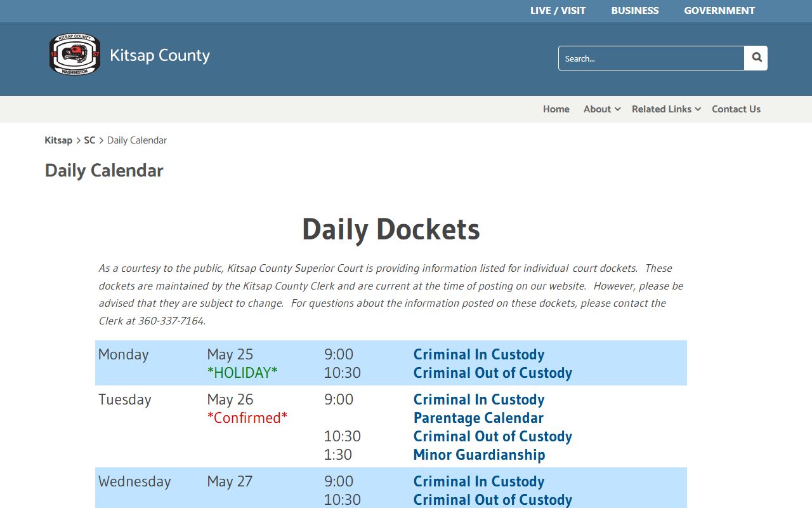
Task: Click the Kitsap County site title
Action: click(160, 56)
